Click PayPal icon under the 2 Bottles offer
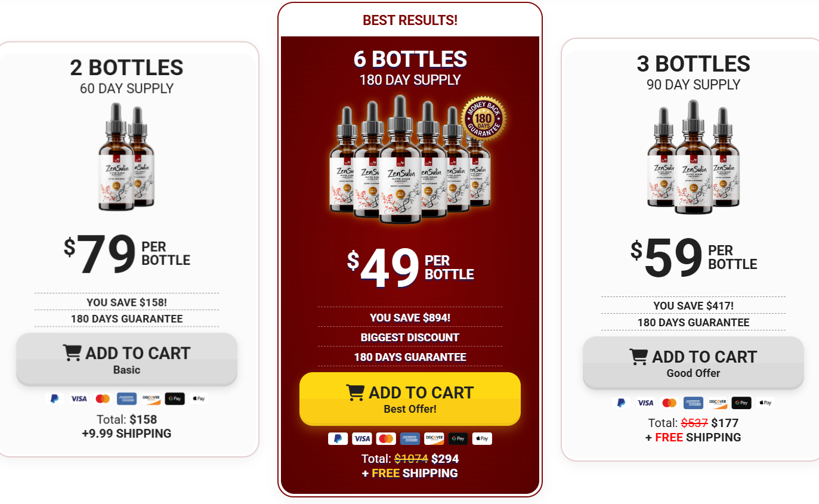819x504 pixels. (x=54, y=398)
